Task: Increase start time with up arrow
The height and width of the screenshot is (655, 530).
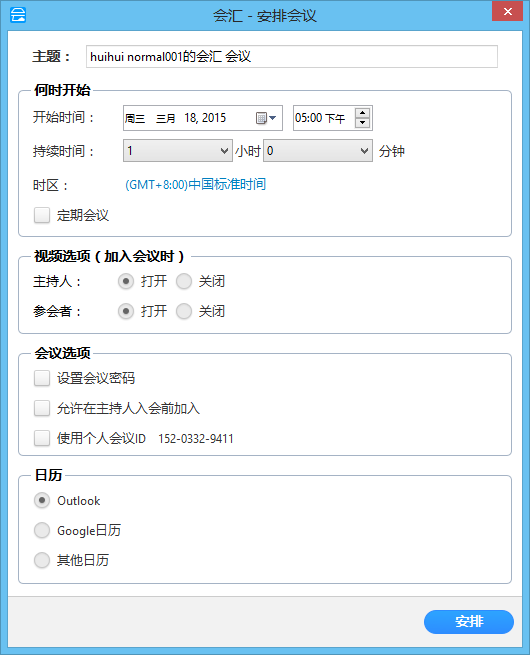Action: pyautogui.click(x=362, y=113)
